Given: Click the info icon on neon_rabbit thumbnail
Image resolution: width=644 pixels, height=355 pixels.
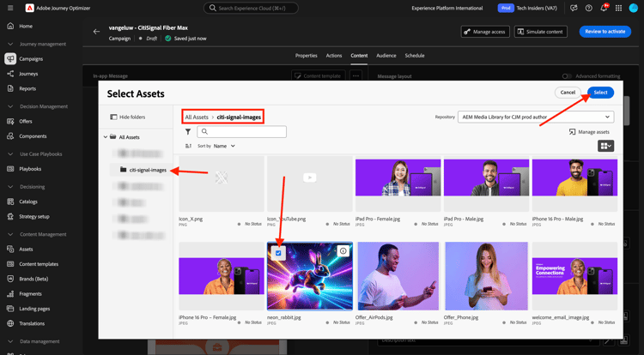Looking at the screenshot, I should pos(343,251).
